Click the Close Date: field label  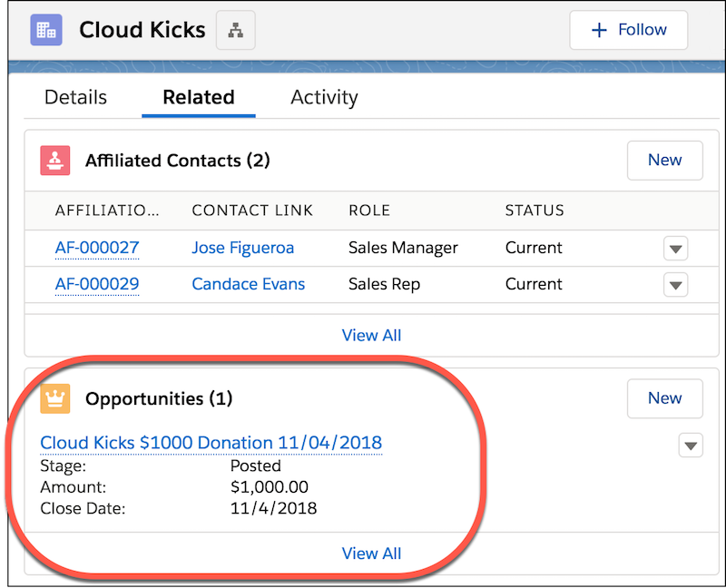pyautogui.click(x=83, y=508)
